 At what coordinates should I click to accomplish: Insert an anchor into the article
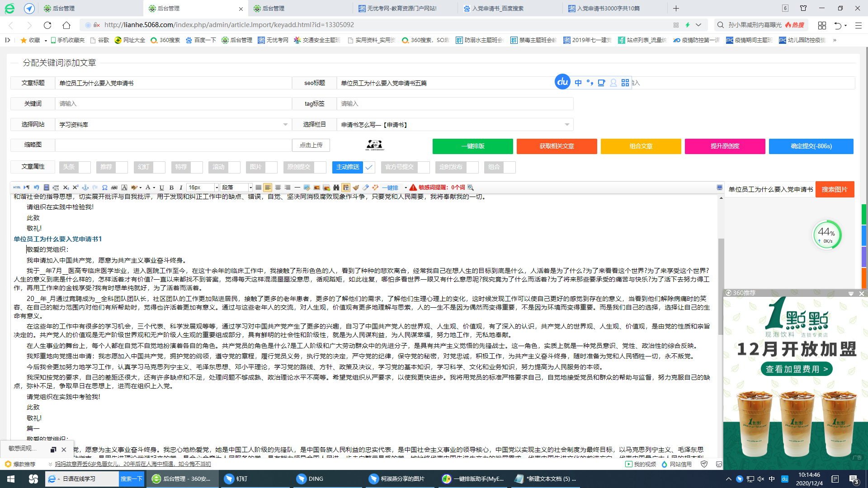pos(85,187)
